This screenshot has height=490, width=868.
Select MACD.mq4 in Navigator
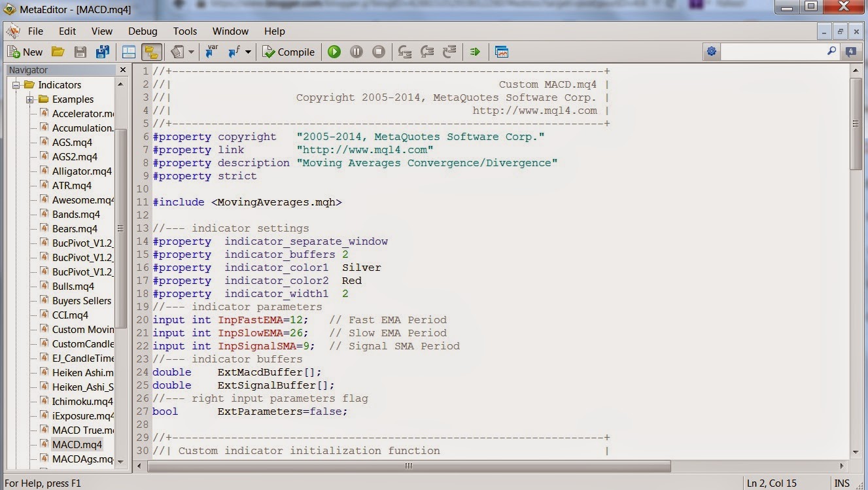77,444
